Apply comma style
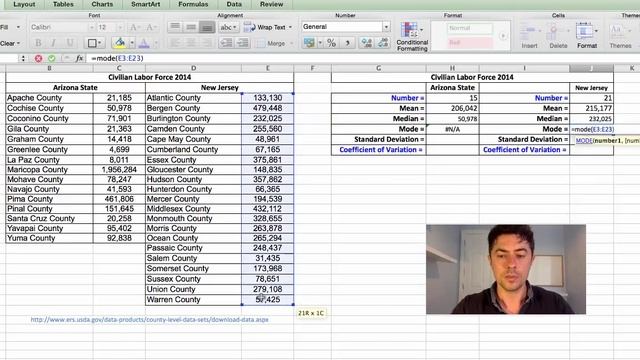The height and width of the screenshot is (360, 640). 347,42
